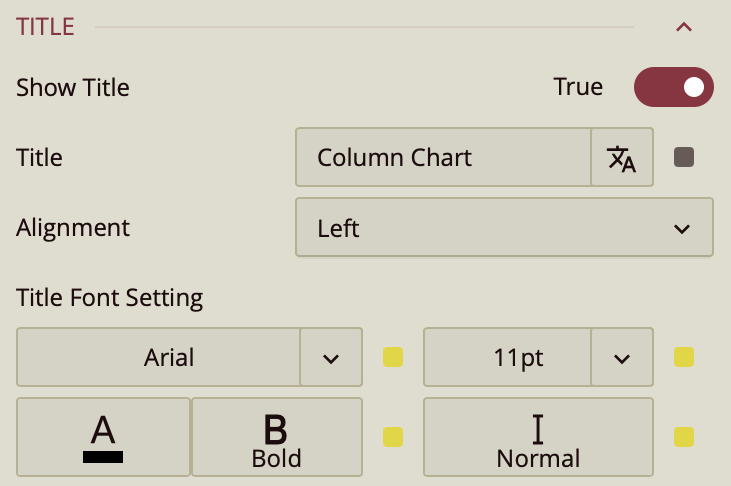Click the TITLE section header
Image resolution: width=731 pixels, height=486 pixels.
[x=46, y=27]
